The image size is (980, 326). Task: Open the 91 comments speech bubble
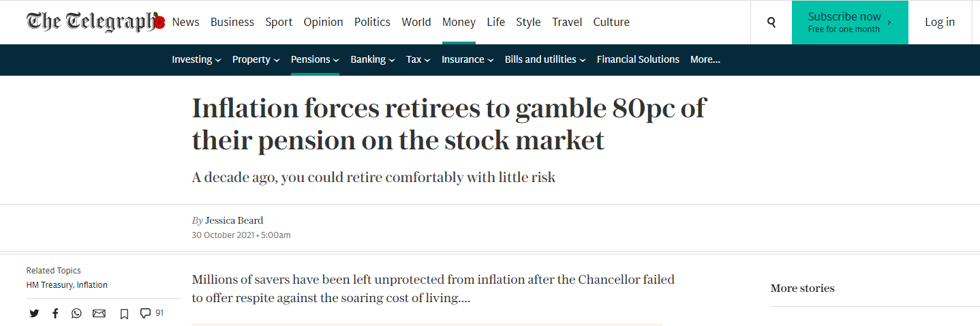tap(151, 313)
